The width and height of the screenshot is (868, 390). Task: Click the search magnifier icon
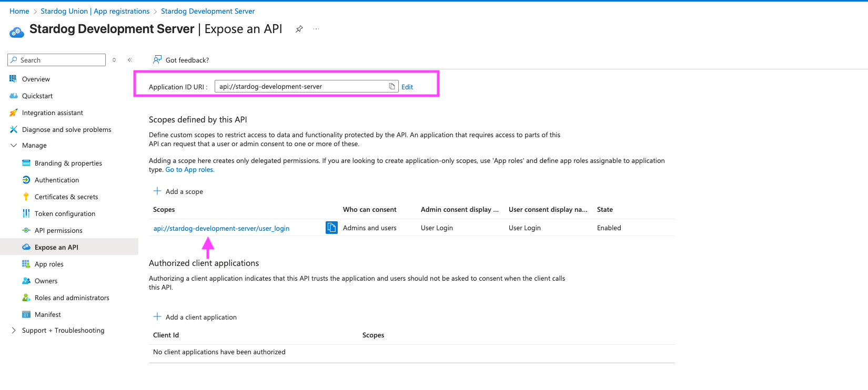[14, 60]
